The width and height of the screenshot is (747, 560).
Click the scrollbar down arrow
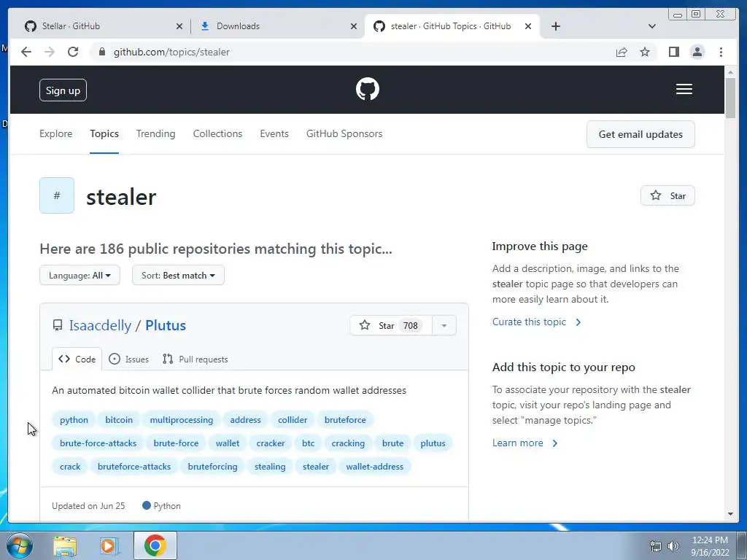(x=730, y=514)
